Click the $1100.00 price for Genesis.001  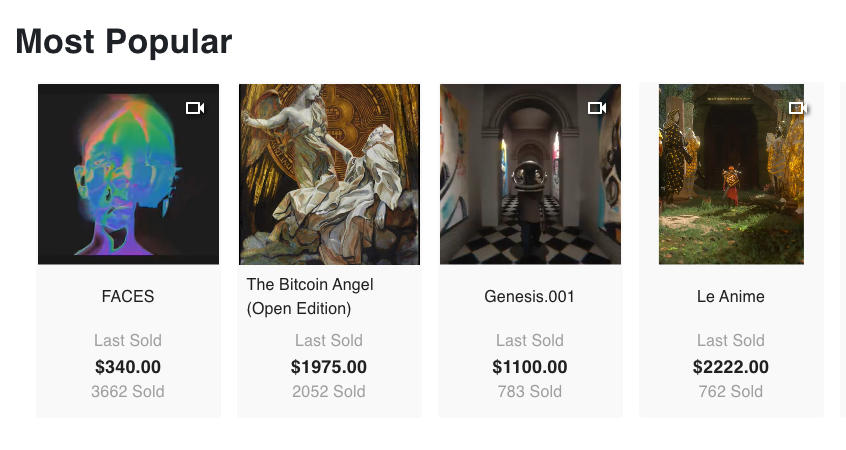pyautogui.click(x=530, y=367)
